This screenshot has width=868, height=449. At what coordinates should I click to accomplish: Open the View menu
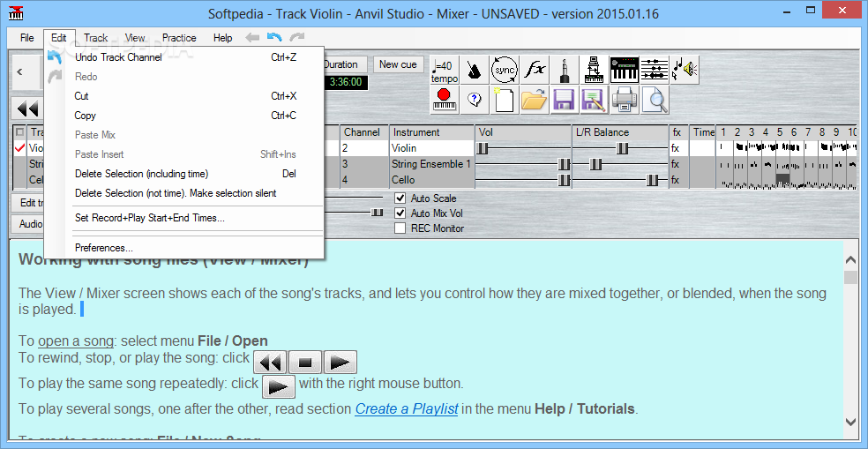134,38
